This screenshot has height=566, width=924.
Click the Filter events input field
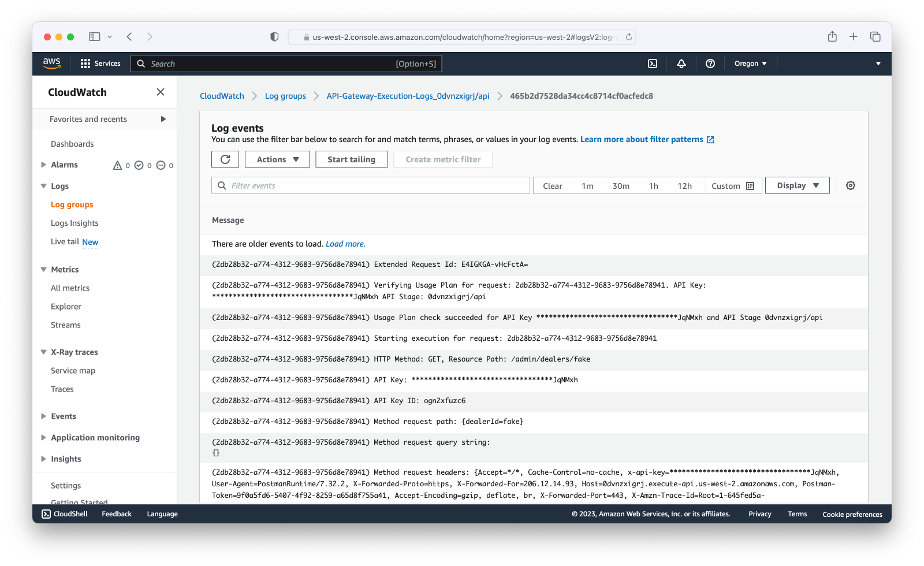click(x=371, y=185)
